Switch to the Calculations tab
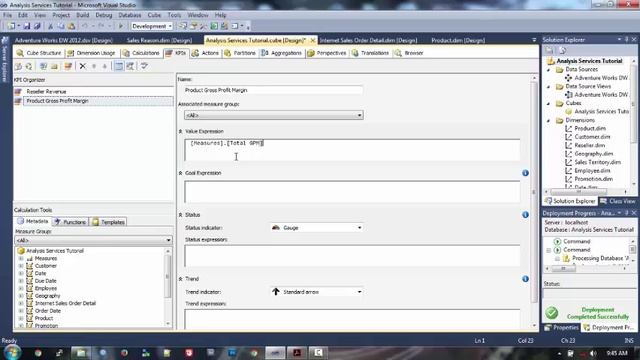Image resolution: width=640 pixels, height=360 pixels. [141, 53]
